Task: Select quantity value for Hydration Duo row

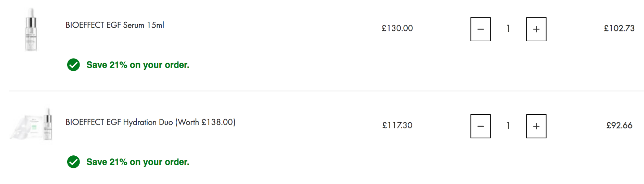Action: coord(508,126)
